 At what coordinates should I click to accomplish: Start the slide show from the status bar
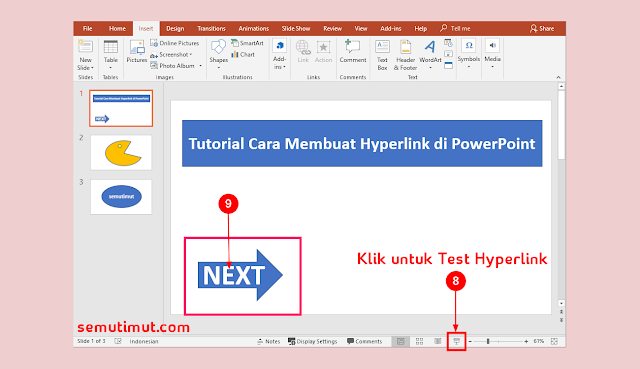pyautogui.click(x=456, y=341)
